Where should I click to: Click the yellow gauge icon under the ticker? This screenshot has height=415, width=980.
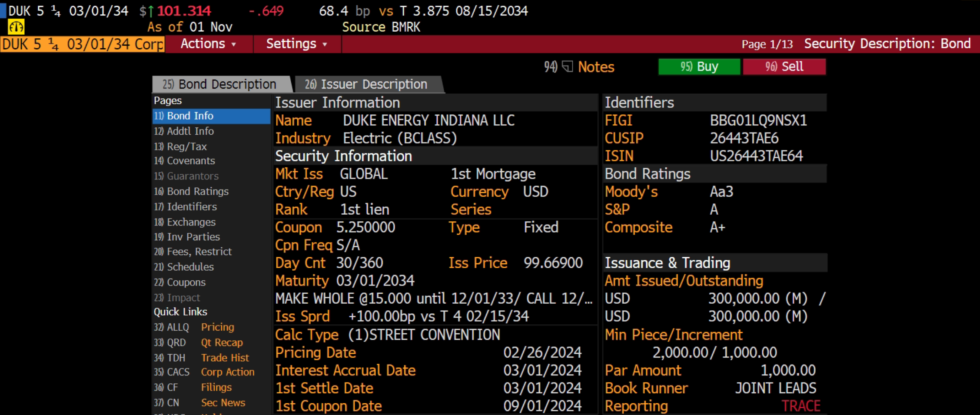pos(16,27)
